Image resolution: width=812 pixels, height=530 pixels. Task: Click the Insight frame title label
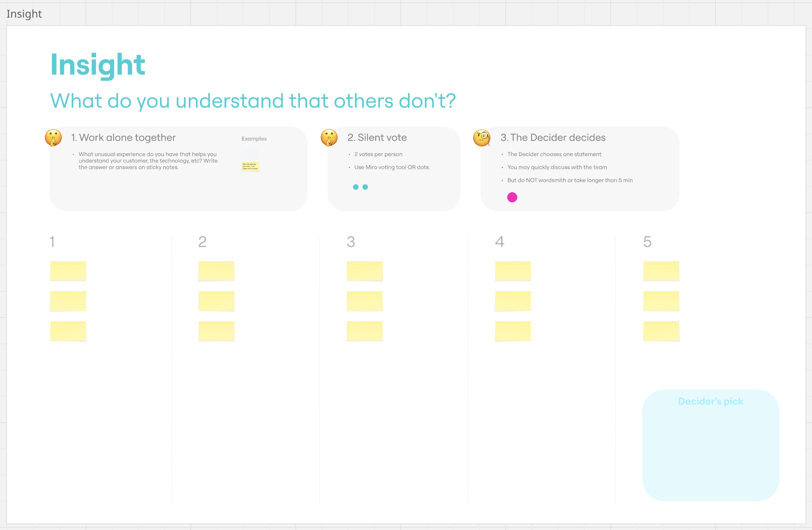pos(24,14)
